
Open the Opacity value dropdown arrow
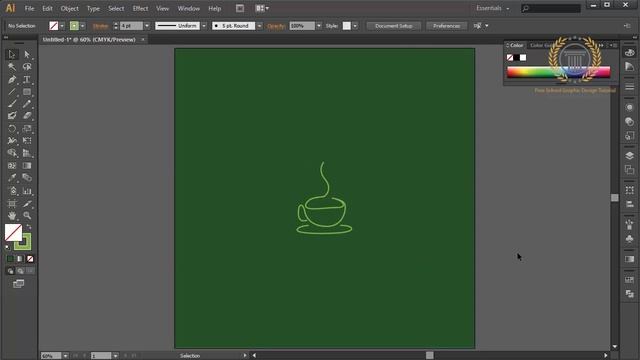tap(319, 26)
